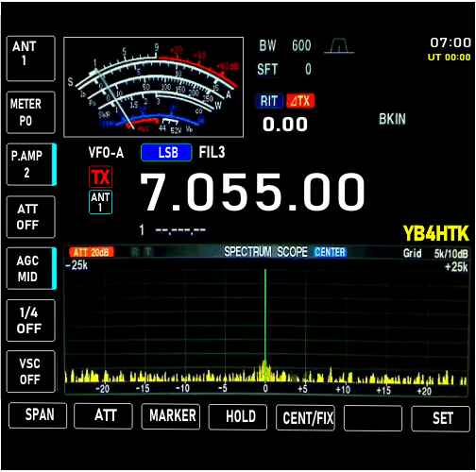Screen dimensions: 476x472
Task: Click the blue CENTER scope mode badge
Action: coord(331,252)
